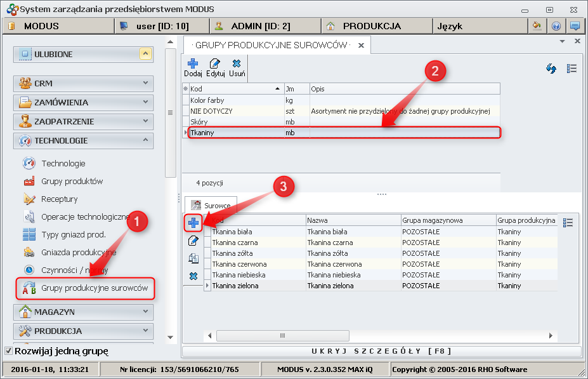The width and height of the screenshot is (588, 379).
Task: Toggle row checkbox for Tkanina biała
Action: 207,232
